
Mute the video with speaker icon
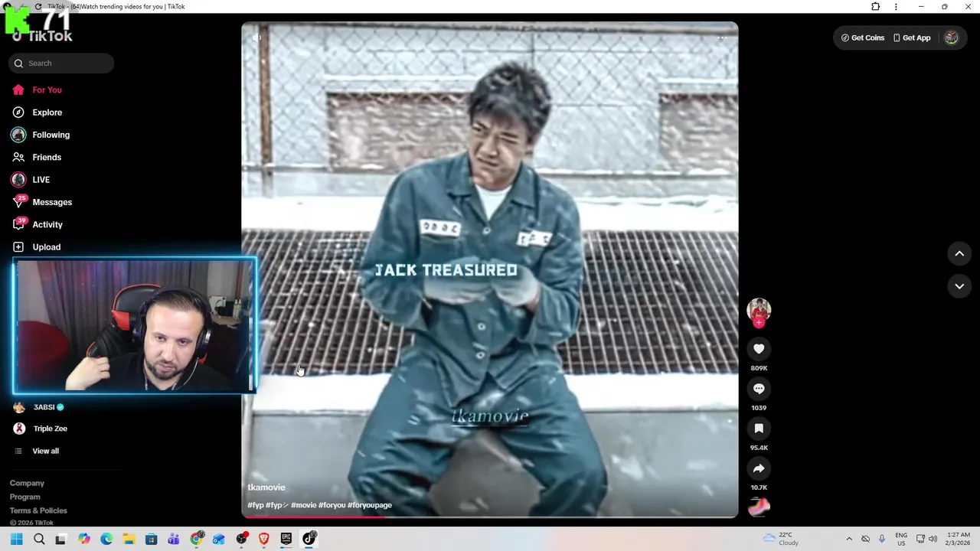257,37
